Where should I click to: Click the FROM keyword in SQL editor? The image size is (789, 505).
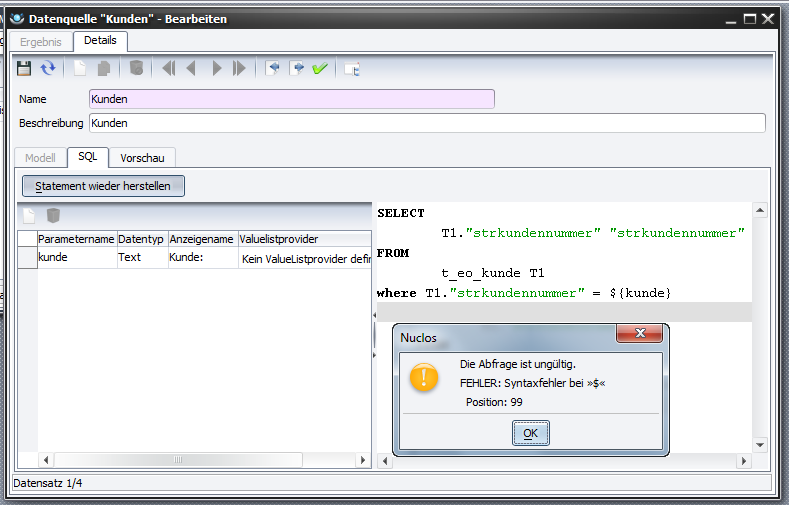393,253
